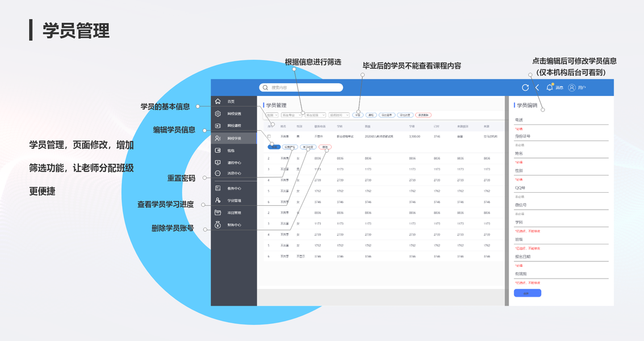Click the 网校课程 video icon
Image resolution: width=644 pixels, height=341 pixels.
tap(218, 126)
